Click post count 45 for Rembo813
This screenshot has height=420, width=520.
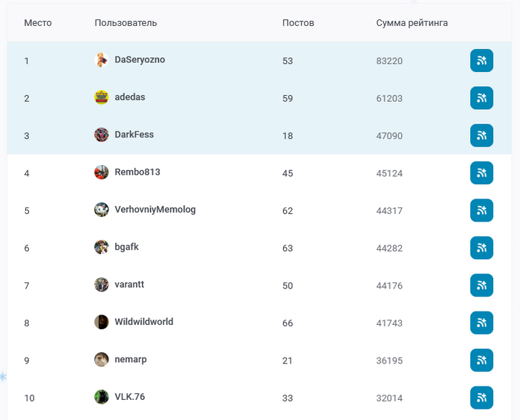point(287,173)
